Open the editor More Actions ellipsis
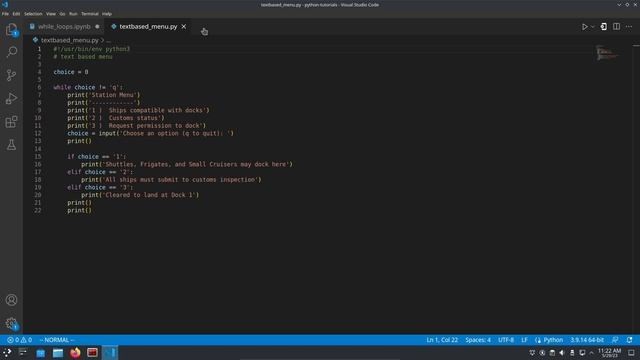 coord(629,27)
